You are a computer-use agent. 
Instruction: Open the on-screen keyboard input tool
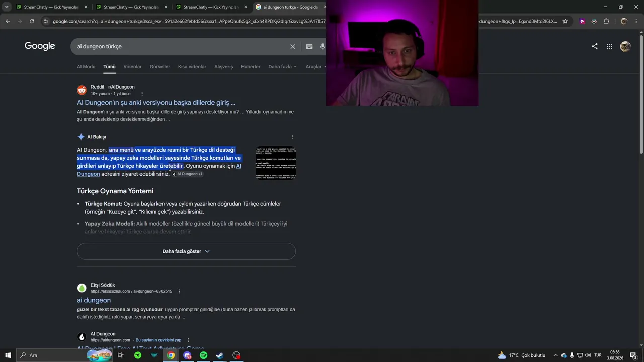point(309,46)
